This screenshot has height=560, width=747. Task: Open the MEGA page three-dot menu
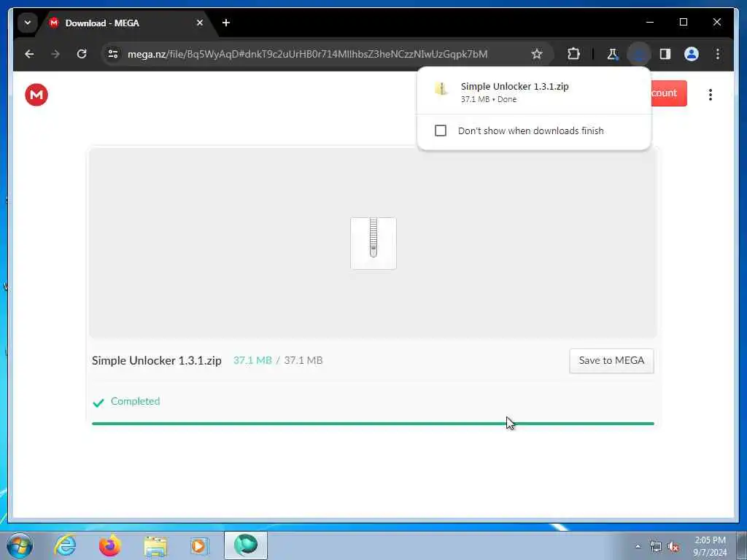[711, 95]
